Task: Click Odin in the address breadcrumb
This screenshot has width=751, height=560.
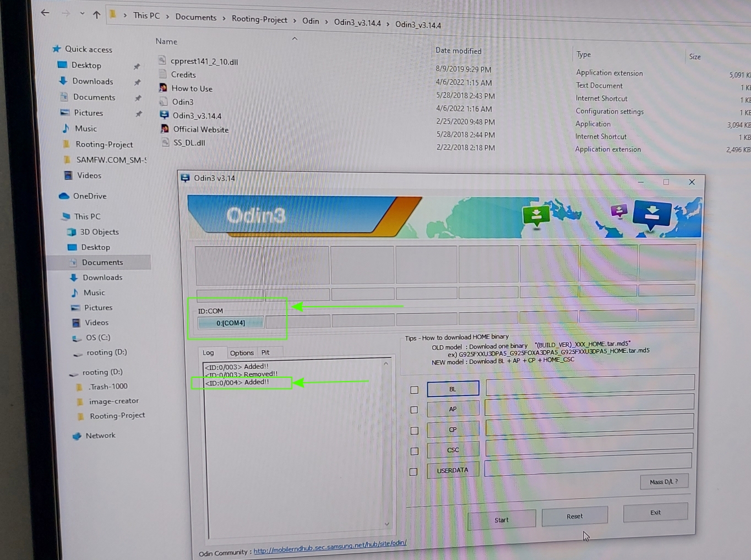Action: [x=311, y=21]
